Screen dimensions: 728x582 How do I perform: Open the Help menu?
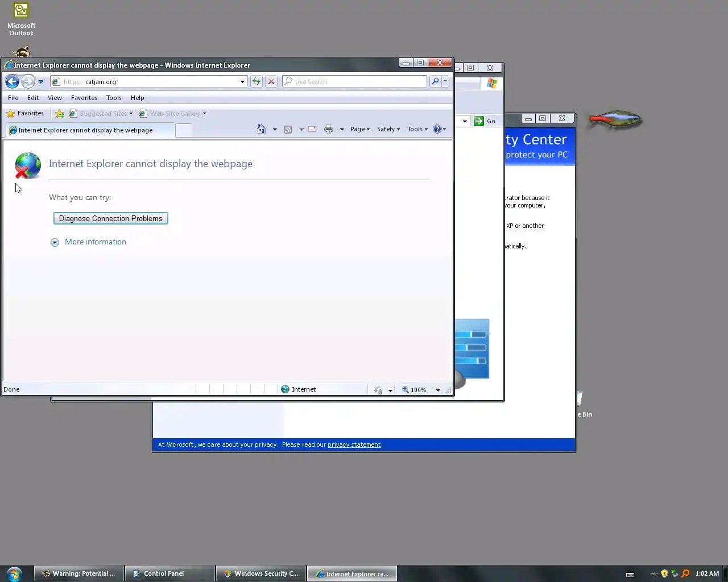point(138,98)
